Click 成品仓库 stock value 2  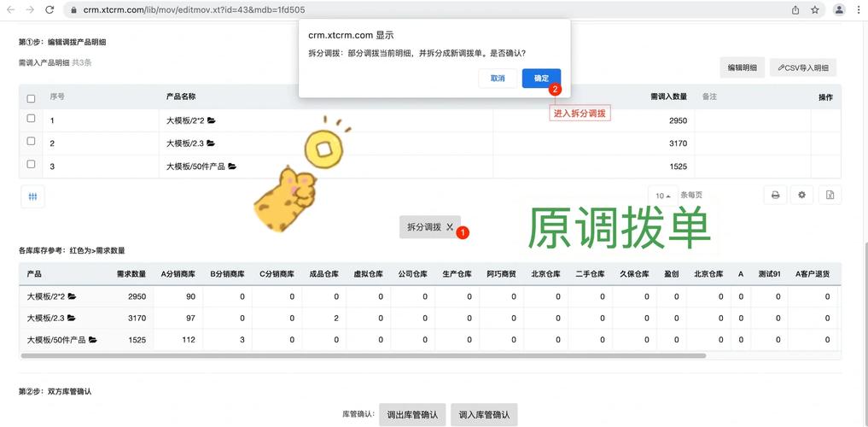(336, 319)
